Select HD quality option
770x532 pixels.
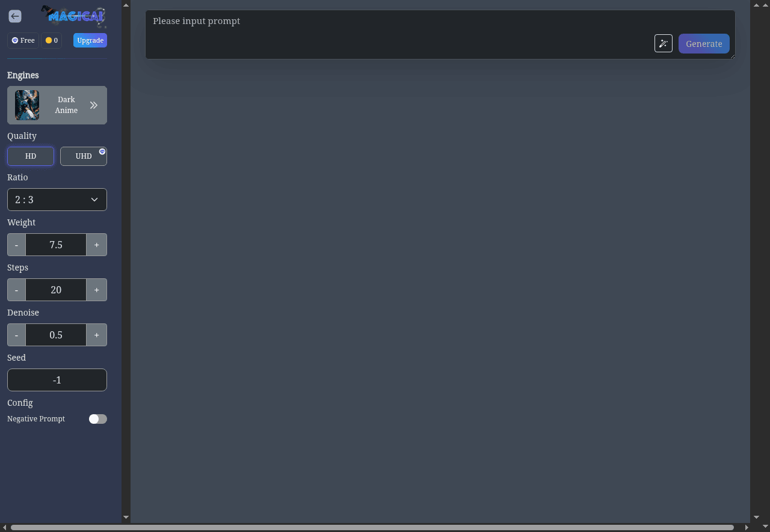(31, 156)
